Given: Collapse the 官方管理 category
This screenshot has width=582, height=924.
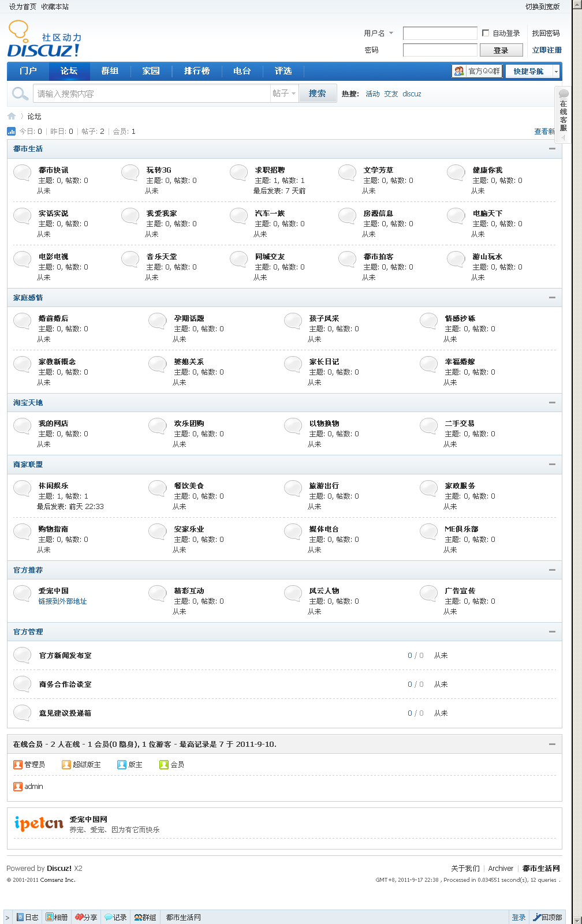Looking at the screenshot, I should [552, 632].
